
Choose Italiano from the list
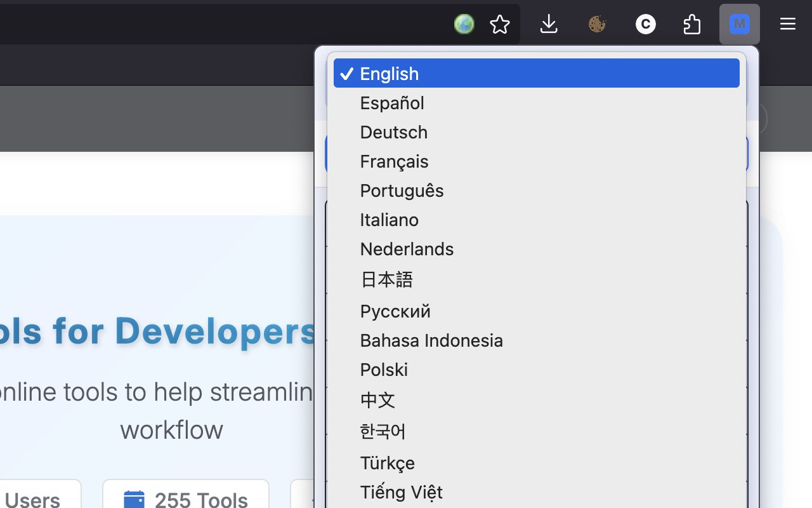[536, 220]
